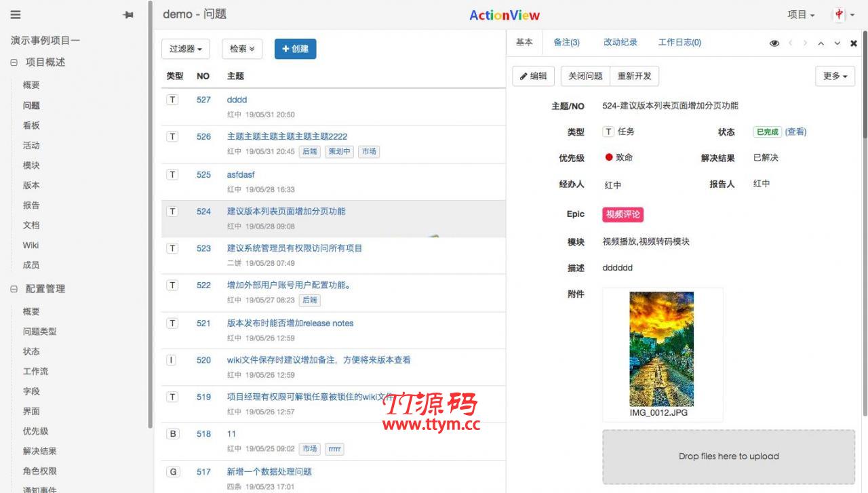The image size is (868, 493).
Task: Create a new issue with 创建
Action: tap(295, 49)
